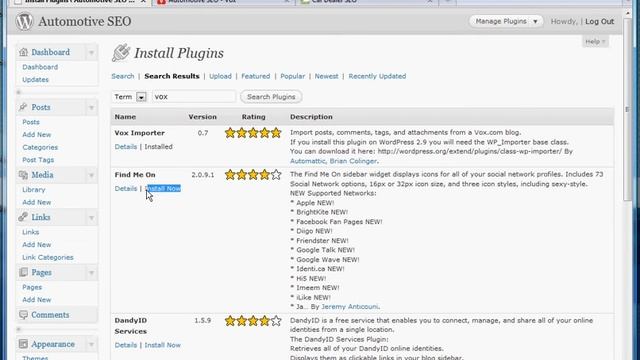The image size is (640, 360).
Task: Collapse the Appearance menu section arrow
Action: click(91, 345)
